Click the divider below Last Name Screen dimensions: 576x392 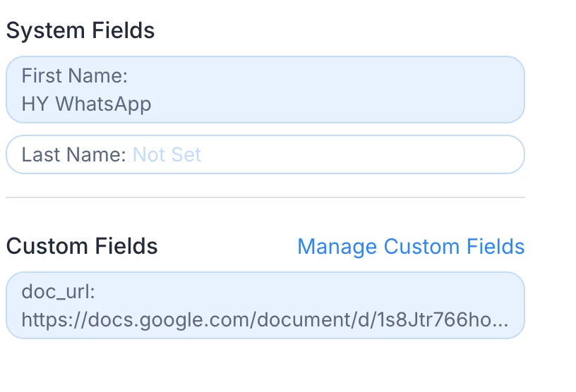point(265,197)
